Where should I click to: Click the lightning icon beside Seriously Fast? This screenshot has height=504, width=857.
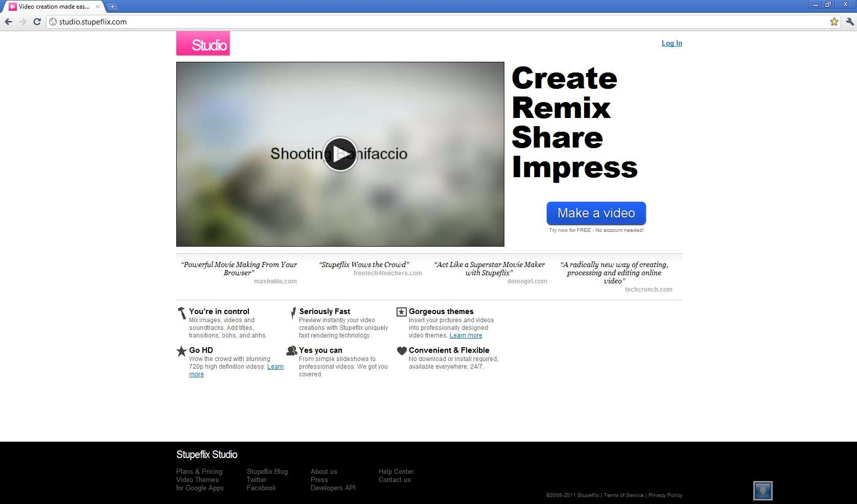[293, 313]
